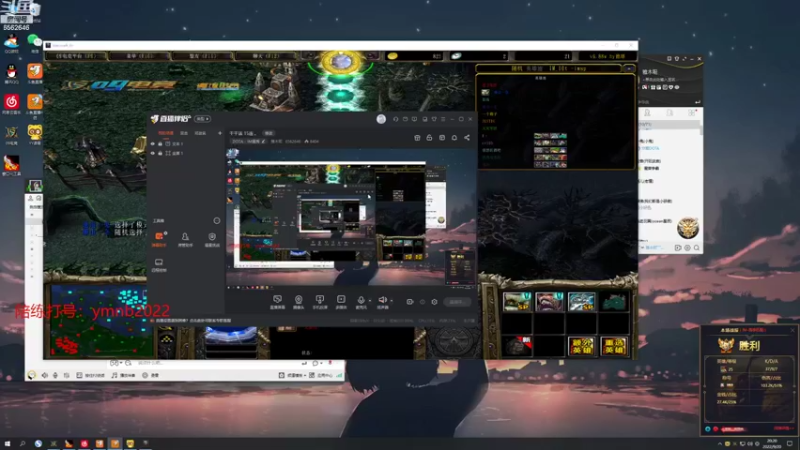Open streaming settings gear icon
This screenshot has width=800, height=450.
click(434, 302)
